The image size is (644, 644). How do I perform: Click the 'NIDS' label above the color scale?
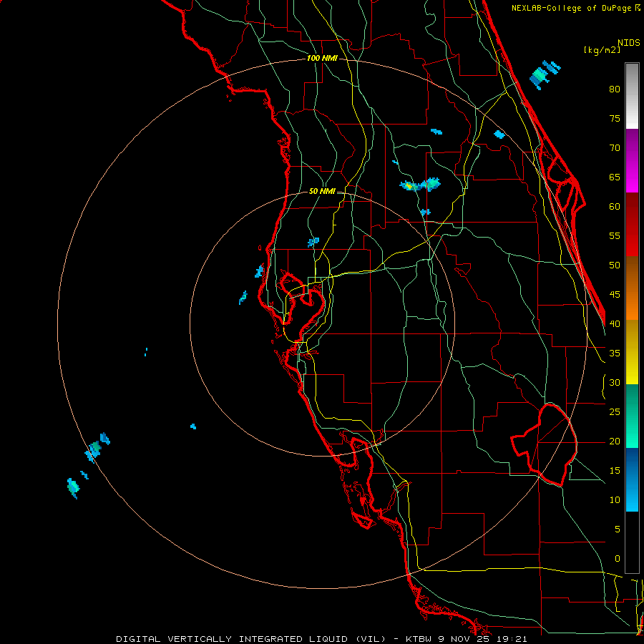click(x=628, y=43)
